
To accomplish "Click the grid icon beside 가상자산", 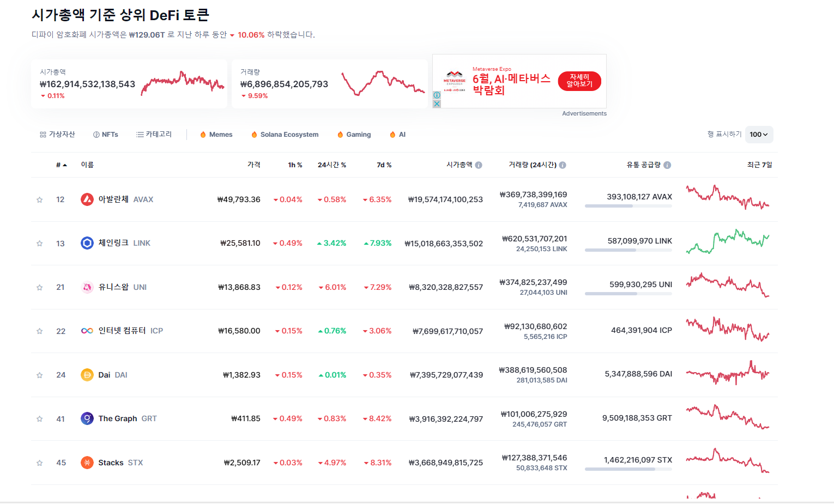I will pyautogui.click(x=43, y=135).
